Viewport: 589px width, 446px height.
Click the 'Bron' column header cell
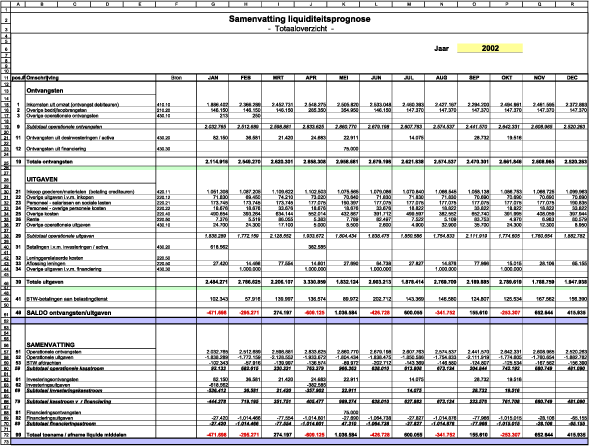coord(176,77)
